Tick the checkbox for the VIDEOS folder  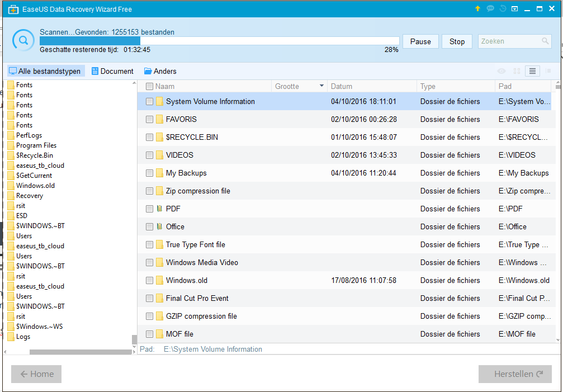pyautogui.click(x=149, y=155)
